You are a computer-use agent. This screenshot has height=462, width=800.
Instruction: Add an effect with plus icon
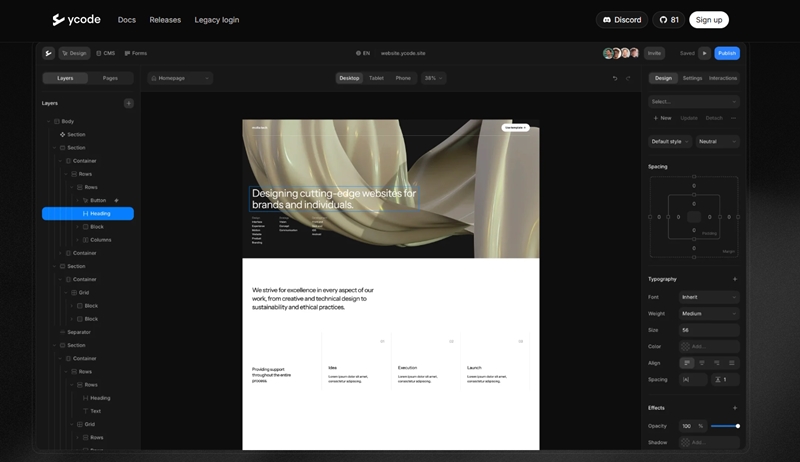tap(735, 408)
